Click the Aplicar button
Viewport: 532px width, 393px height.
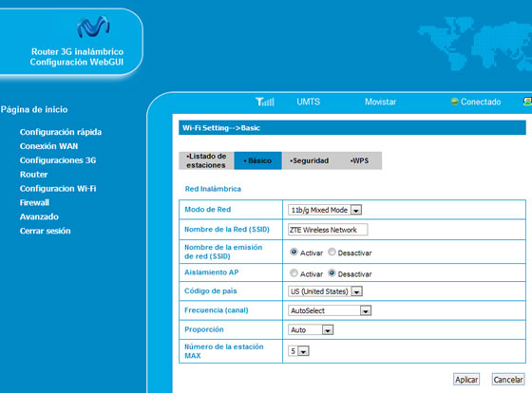click(466, 380)
